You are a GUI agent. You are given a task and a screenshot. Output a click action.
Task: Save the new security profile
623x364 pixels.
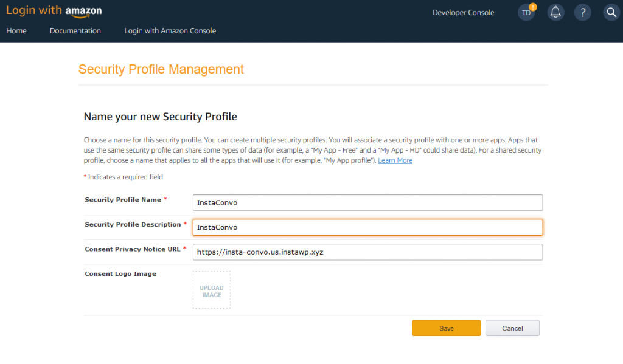pyautogui.click(x=446, y=328)
